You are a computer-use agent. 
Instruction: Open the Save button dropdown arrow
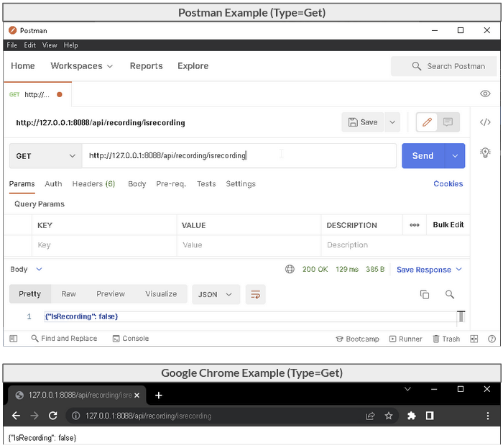pos(392,122)
